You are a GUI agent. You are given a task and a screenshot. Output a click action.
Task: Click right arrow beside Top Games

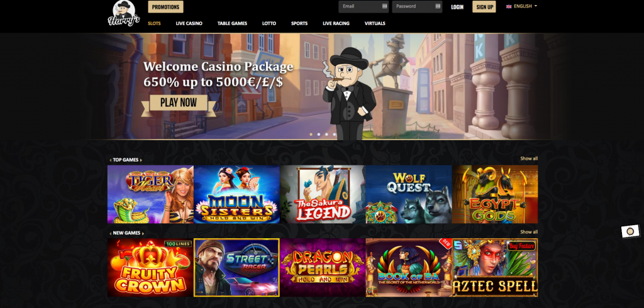pyautogui.click(x=141, y=160)
